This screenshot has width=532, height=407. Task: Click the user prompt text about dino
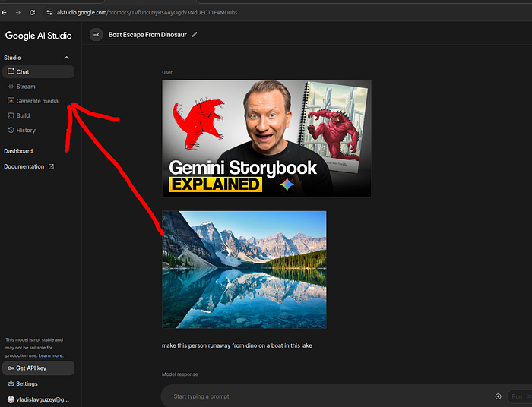(x=237, y=345)
